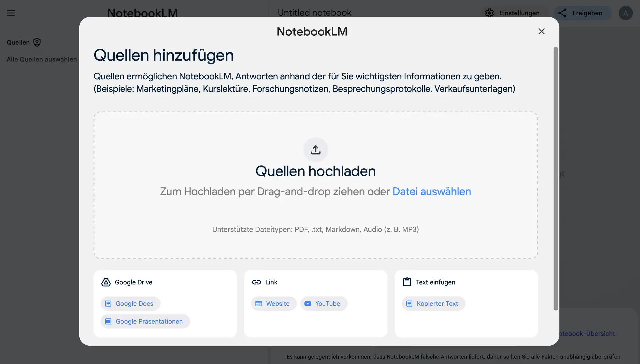Click the dialog's vertical scrollbar
This screenshot has width=640, height=364.
(556, 179)
